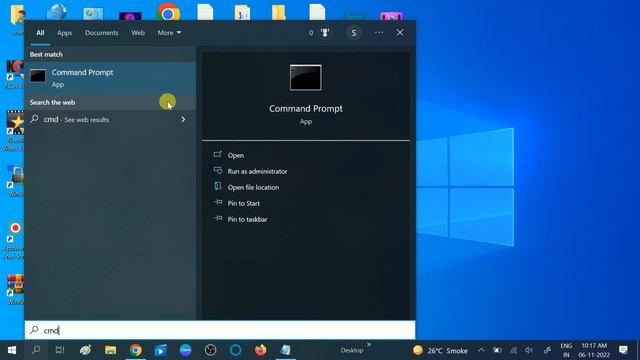The height and width of the screenshot is (360, 640).
Task: Open the media player taskbar icon
Action: tap(160, 350)
